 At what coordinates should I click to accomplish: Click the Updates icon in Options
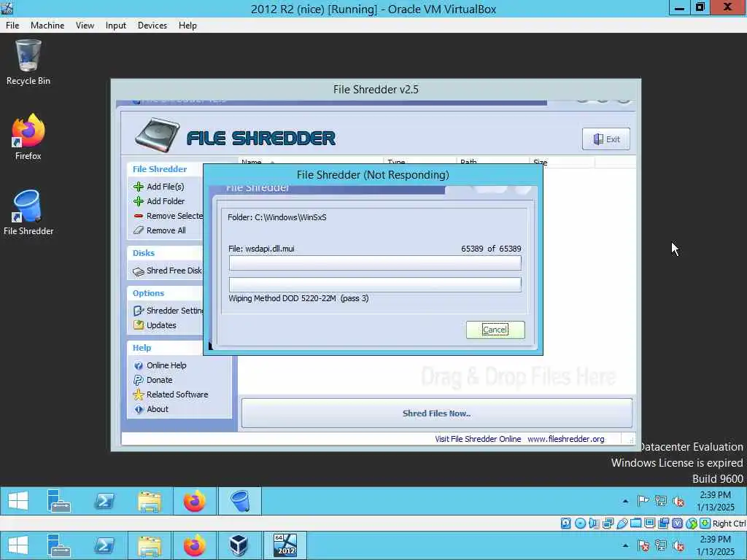pyautogui.click(x=138, y=324)
